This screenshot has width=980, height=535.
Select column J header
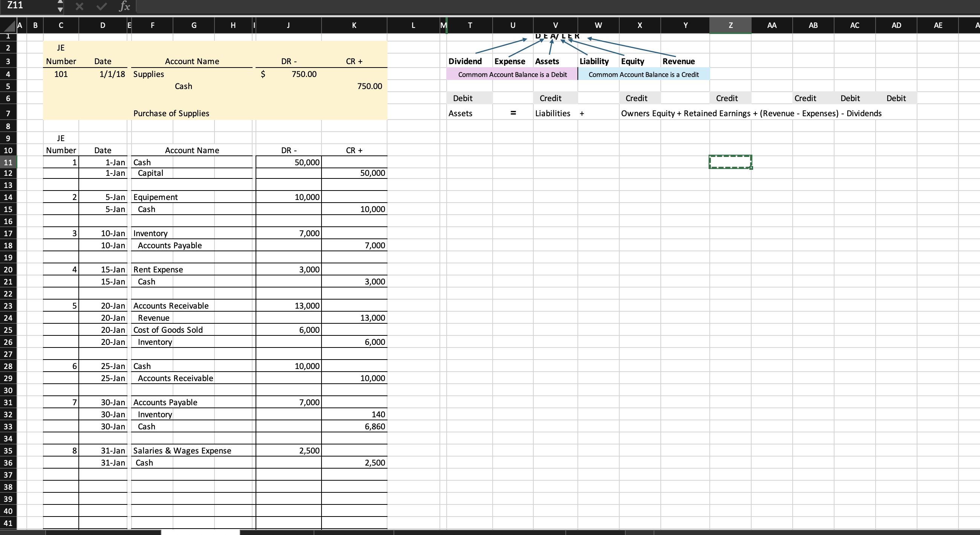pos(288,26)
